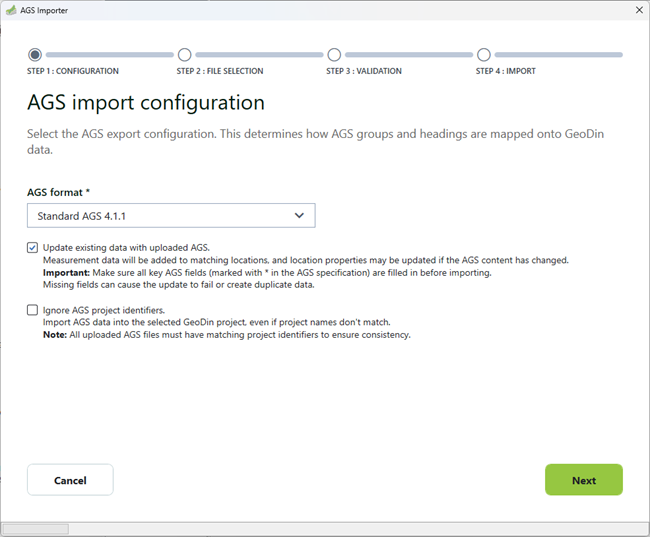This screenshot has width=650, height=537.
Task: Click the chevron arrow in AGS format dropdown
Action: (x=299, y=215)
